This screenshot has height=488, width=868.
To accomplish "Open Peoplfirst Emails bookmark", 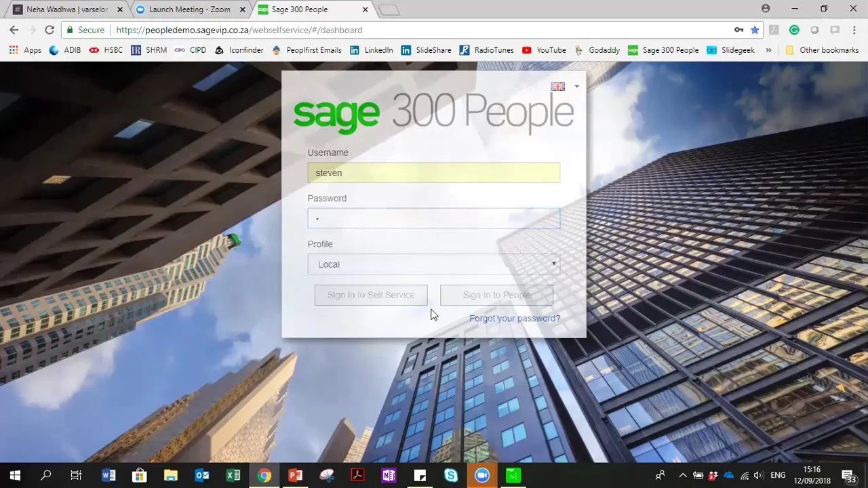I will pos(307,50).
